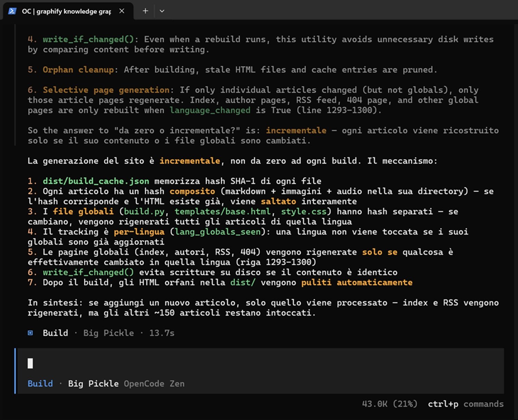Click 'language_changed' text

tap(210, 110)
